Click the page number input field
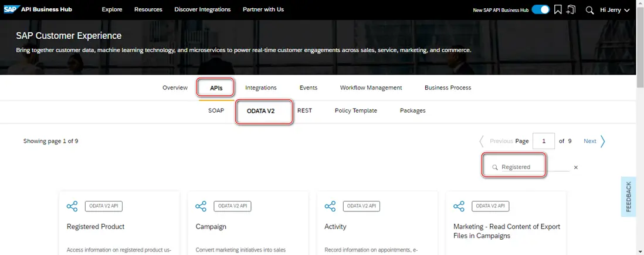 (x=544, y=141)
